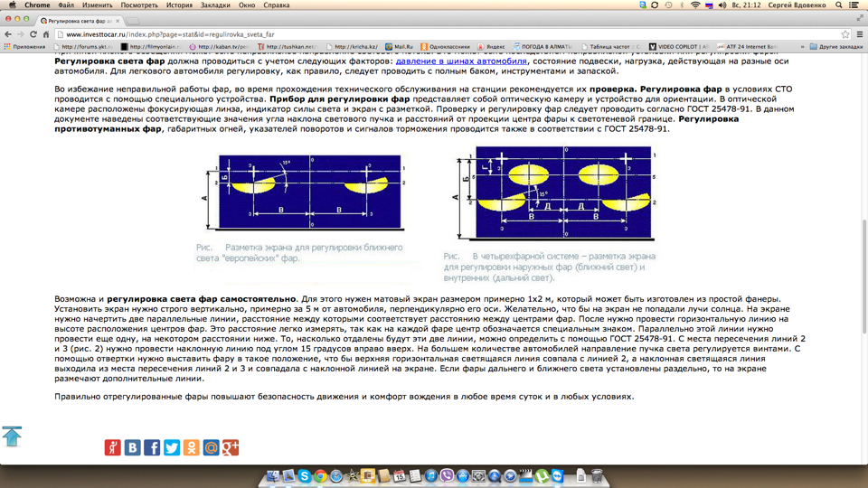Open Spotlight search in menu bar
Image resolution: width=868 pixels, height=488 pixels.
coord(839,5)
